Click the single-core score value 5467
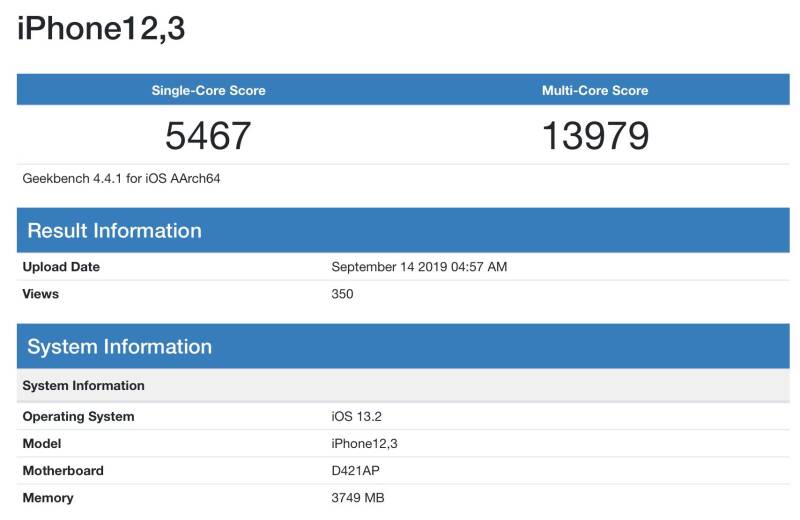 (208, 136)
